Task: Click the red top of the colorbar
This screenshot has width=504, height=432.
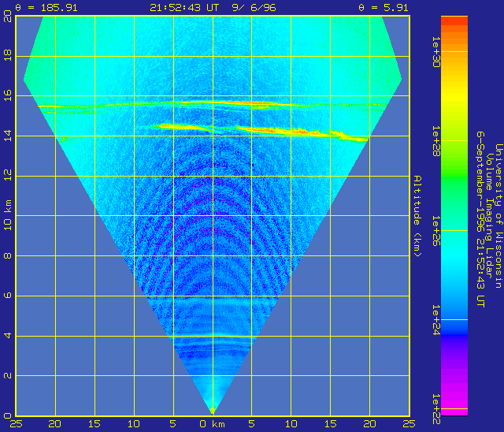Action: (454, 20)
